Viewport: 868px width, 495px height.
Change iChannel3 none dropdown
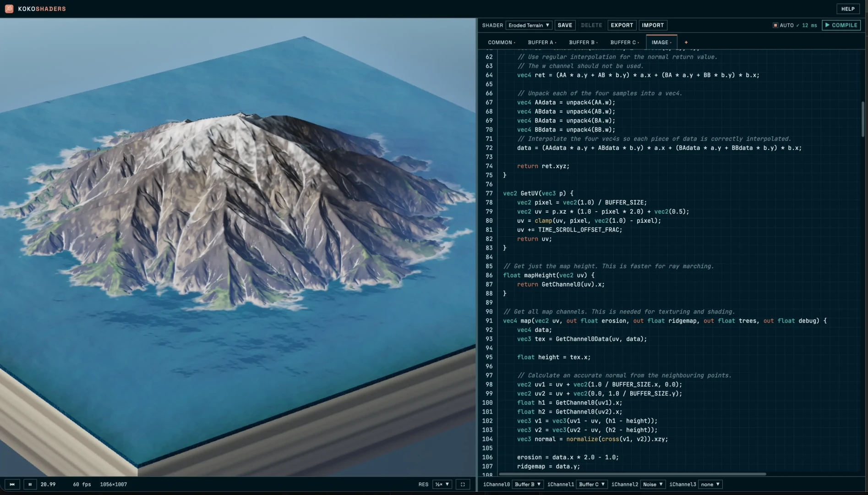[x=710, y=484]
